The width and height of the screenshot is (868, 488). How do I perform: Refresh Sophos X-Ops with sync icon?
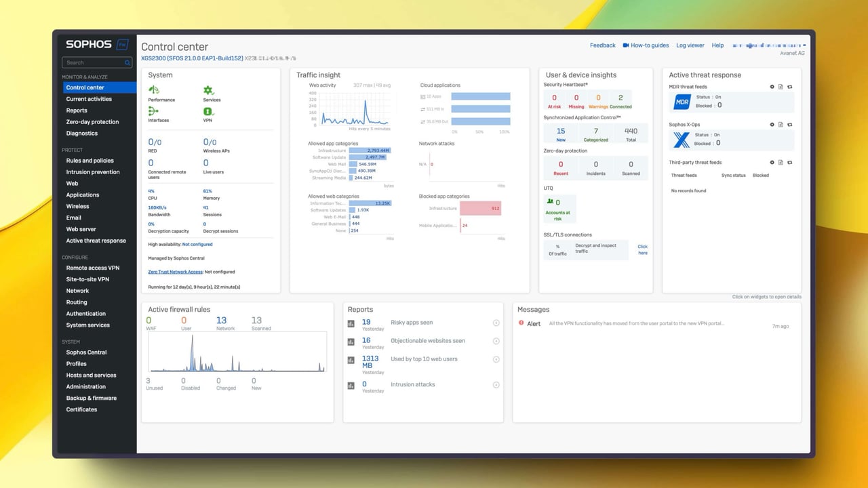point(789,125)
